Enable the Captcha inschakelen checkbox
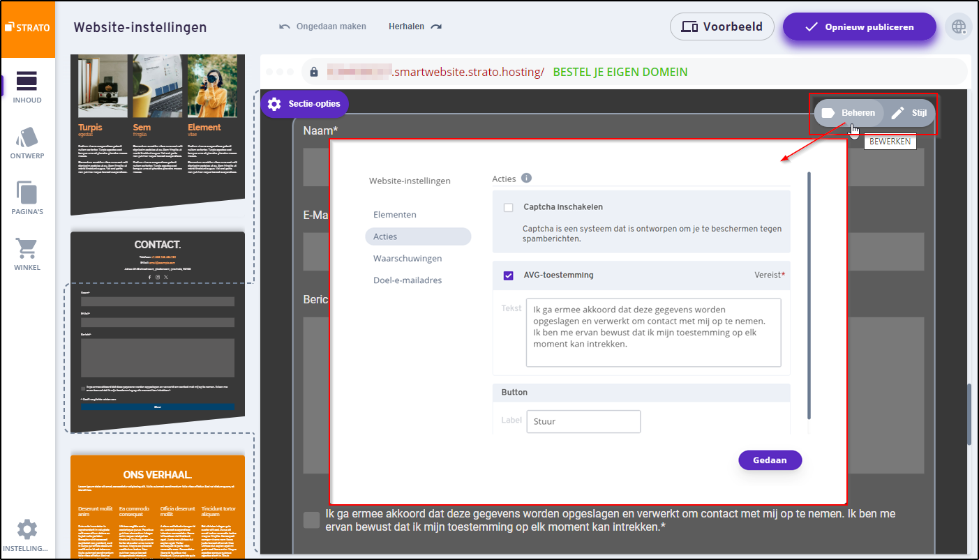The width and height of the screenshot is (979, 560). pyautogui.click(x=509, y=207)
